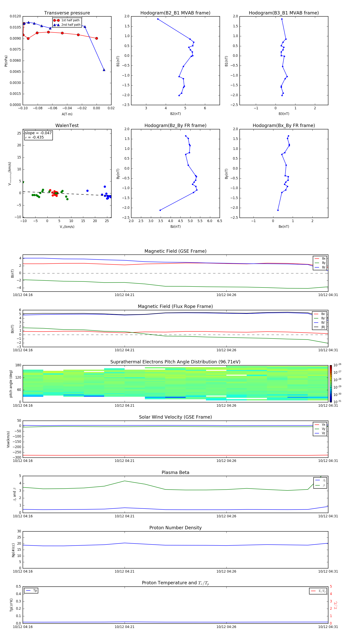Click the "Bx(nT)" x-axis label
351x644 pixels.
click(284, 227)
